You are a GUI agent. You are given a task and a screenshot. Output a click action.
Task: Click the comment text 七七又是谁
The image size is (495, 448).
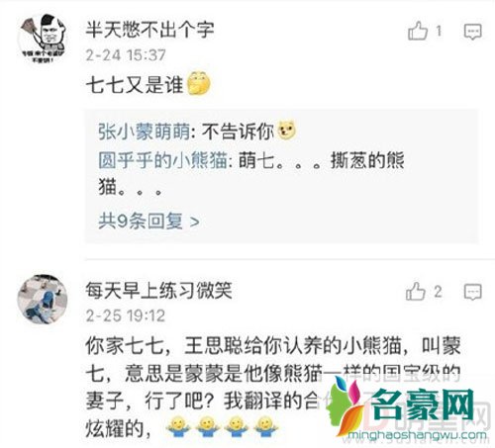pyautogui.click(x=135, y=85)
